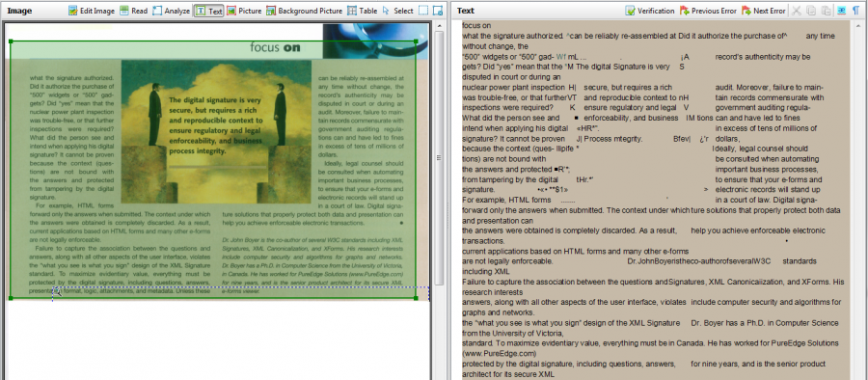Click the delete area icon with red cross
868x380 pixels.
tap(438, 11)
